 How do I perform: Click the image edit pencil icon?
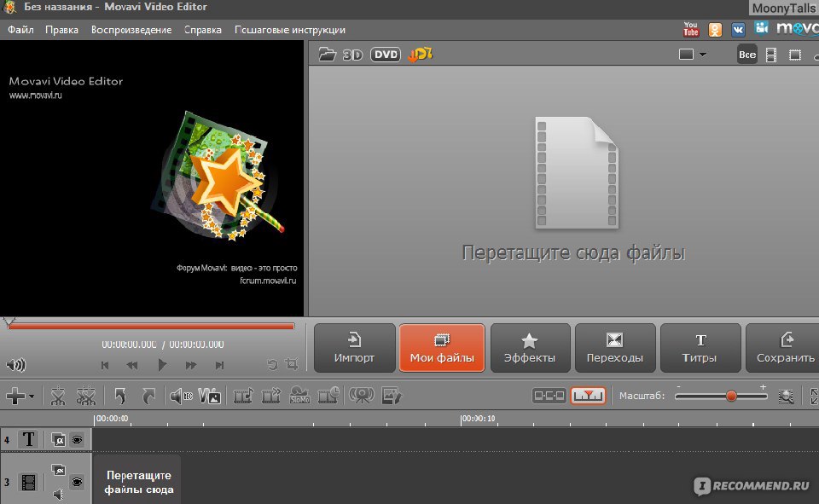(392, 396)
